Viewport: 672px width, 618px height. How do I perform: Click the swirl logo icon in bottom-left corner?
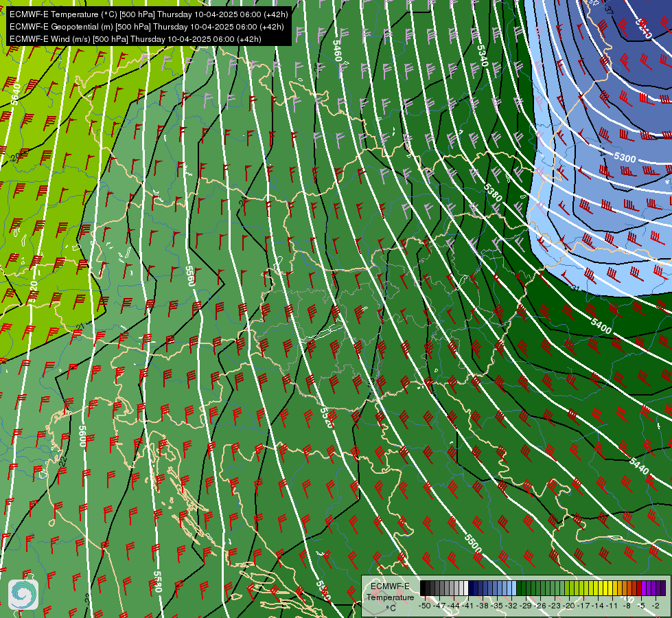click(x=23, y=594)
